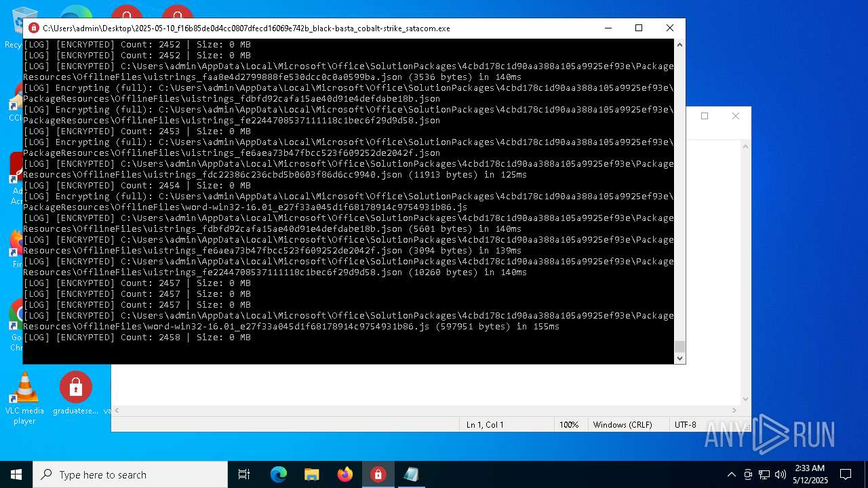Launch Microsoft Edge from the taskbar
The height and width of the screenshot is (488, 868).
click(x=279, y=474)
